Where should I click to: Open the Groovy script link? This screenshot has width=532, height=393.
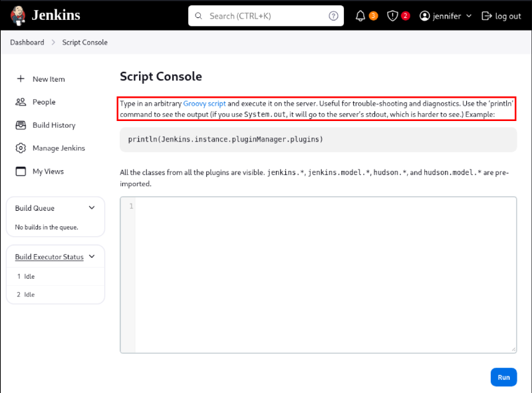204,104
